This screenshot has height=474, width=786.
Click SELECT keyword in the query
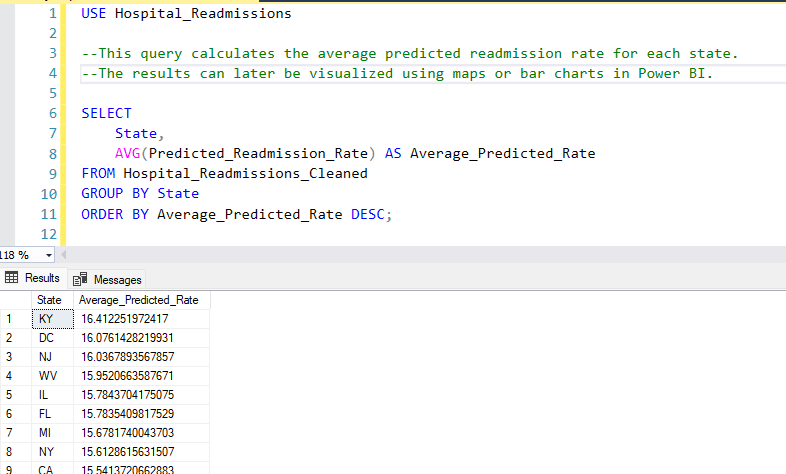[x=106, y=114]
